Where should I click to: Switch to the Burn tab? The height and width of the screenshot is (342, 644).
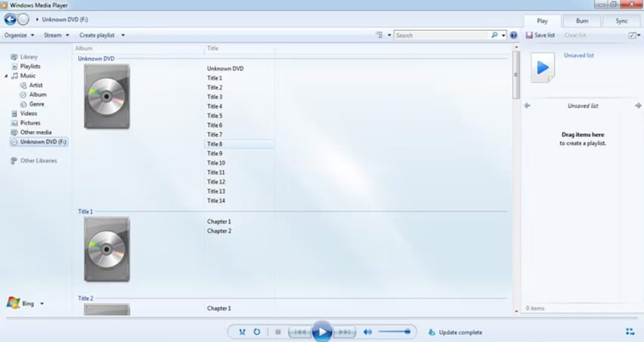pyautogui.click(x=582, y=21)
